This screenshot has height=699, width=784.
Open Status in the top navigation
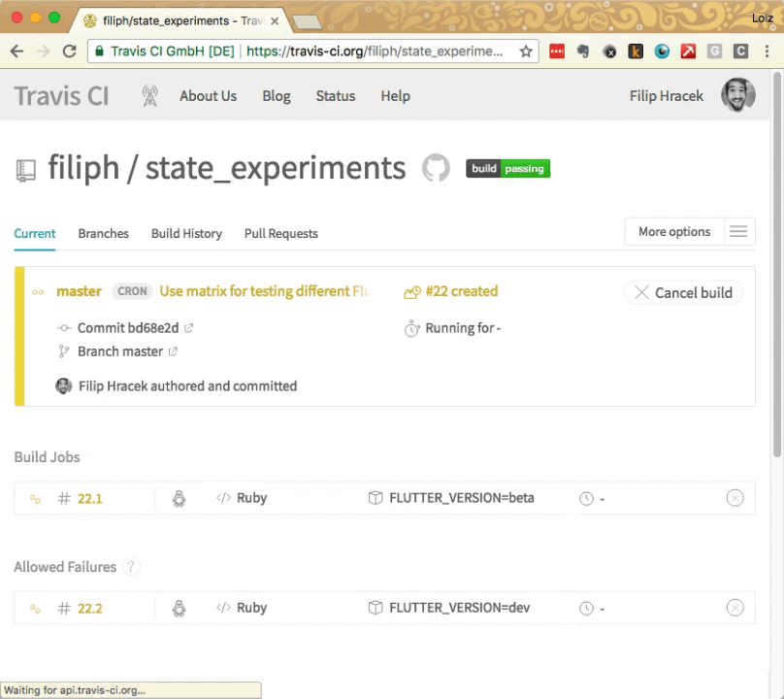336,95
